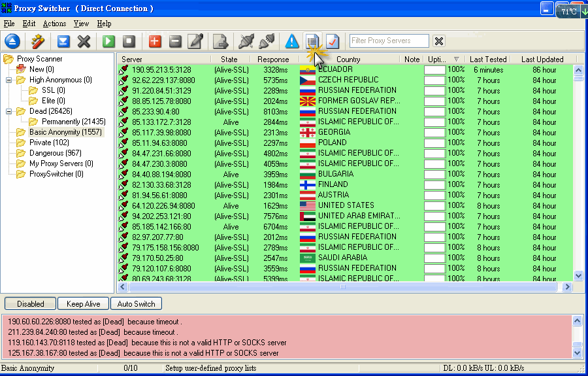Click the export document arrow icon
The image size is (588, 376).
point(220,41)
